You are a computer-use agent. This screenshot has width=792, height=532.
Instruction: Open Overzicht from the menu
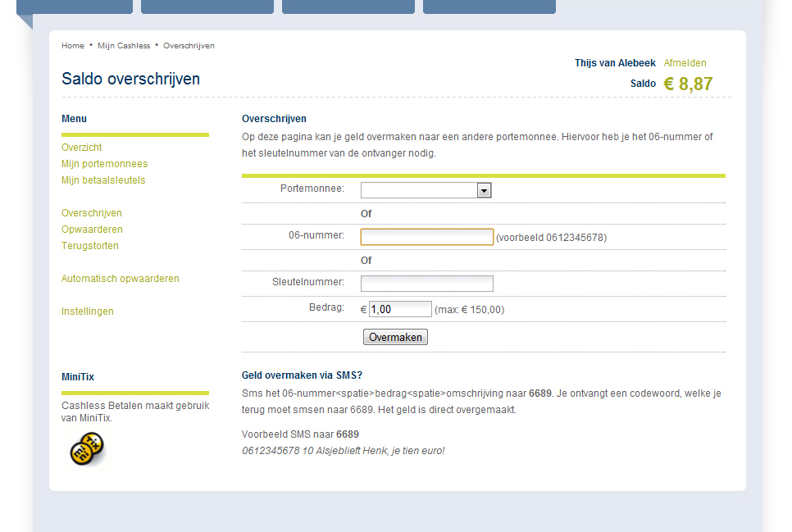click(x=82, y=148)
